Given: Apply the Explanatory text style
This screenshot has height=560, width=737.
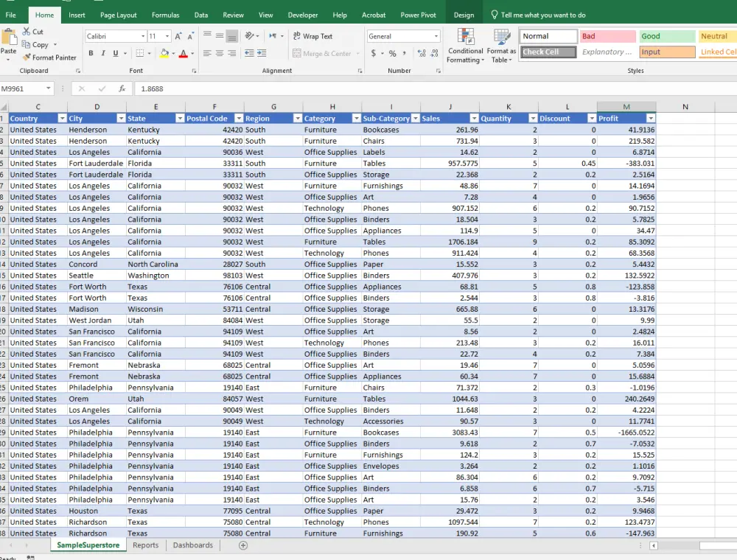Looking at the screenshot, I should (607, 52).
